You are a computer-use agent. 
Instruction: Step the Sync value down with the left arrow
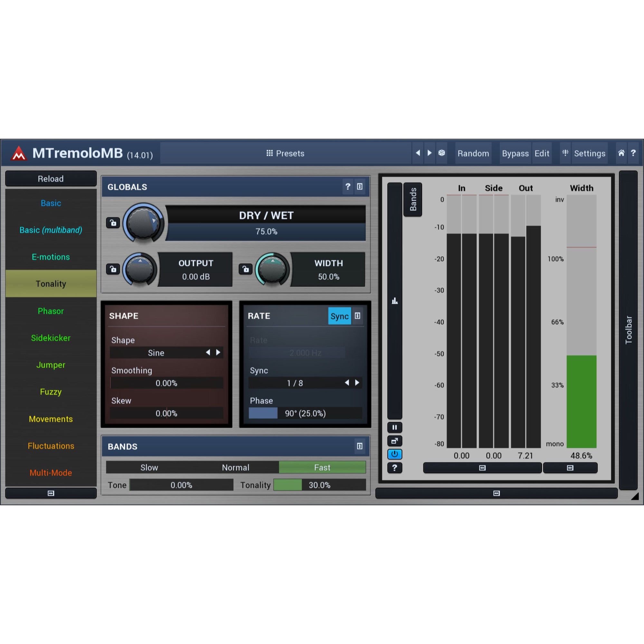pos(347,383)
